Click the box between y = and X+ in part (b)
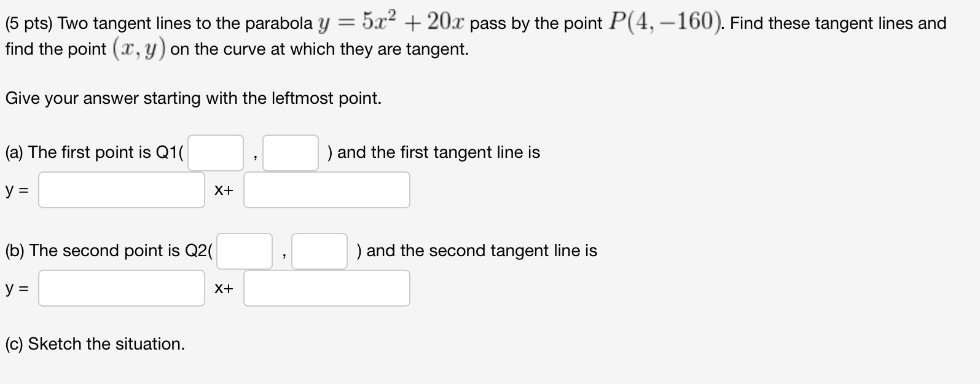The height and width of the screenshot is (384, 980). [120, 288]
